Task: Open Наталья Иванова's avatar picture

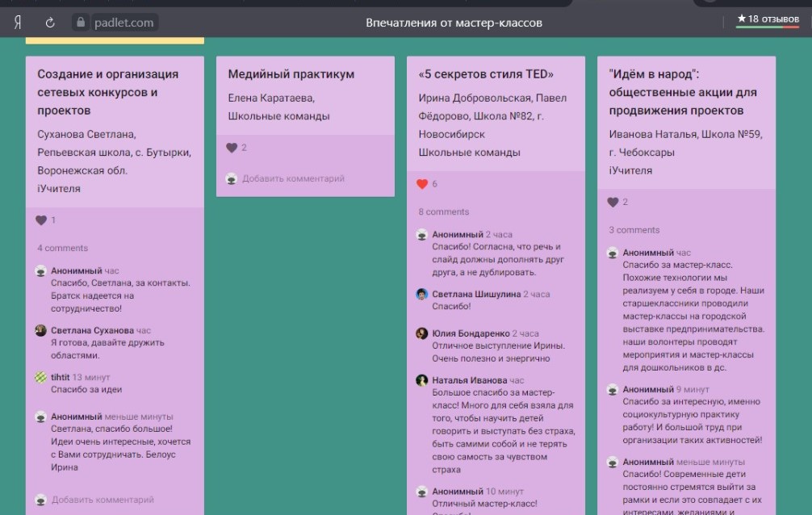Action: [x=421, y=380]
